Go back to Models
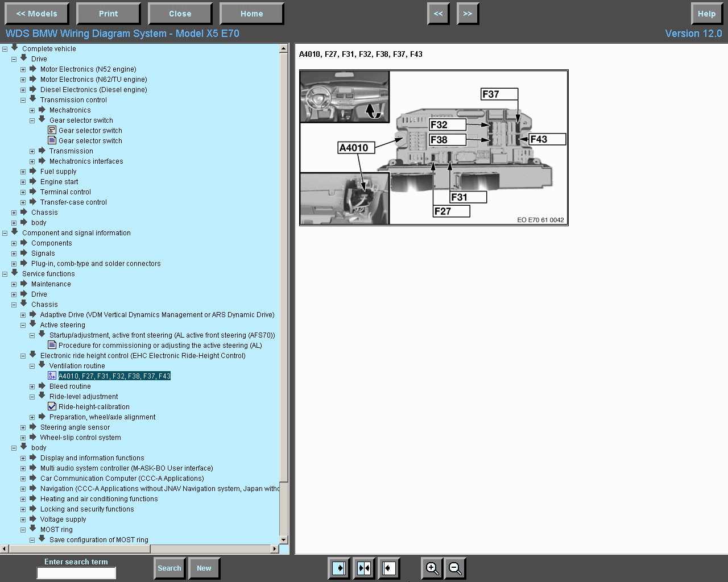The width and height of the screenshot is (728, 582). (x=37, y=14)
